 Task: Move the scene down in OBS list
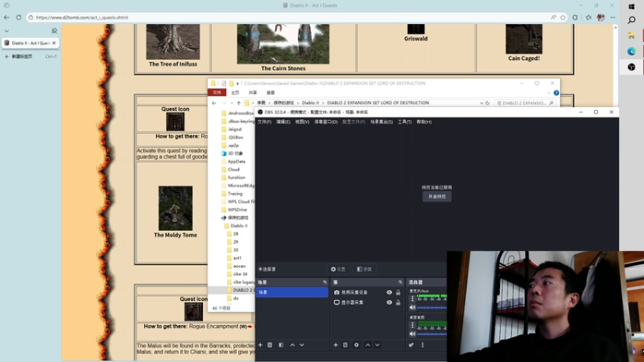(302, 345)
